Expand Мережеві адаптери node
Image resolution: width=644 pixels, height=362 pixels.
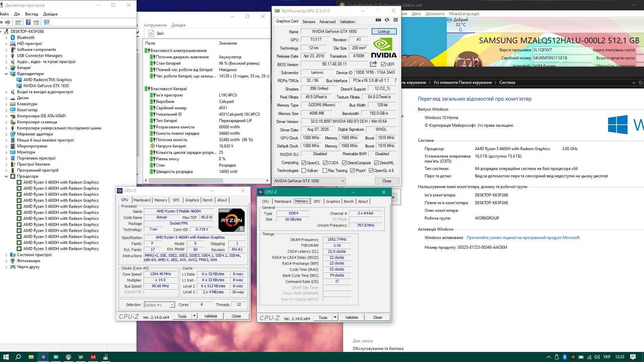[x=6, y=134]
